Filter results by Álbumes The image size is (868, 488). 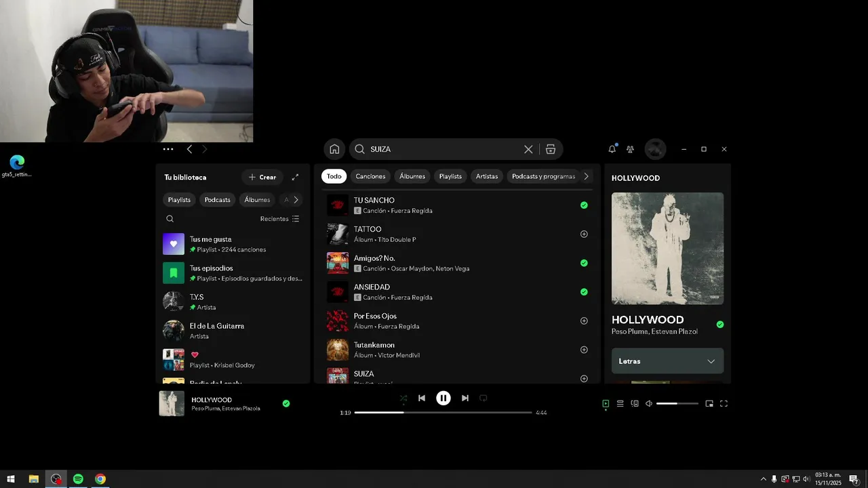coord(412,176)
